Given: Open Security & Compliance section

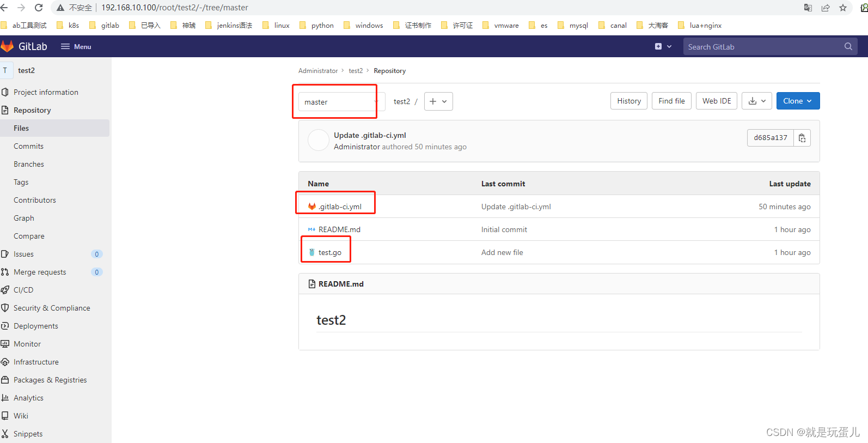Looking at the screenshot, I should 52,308.
